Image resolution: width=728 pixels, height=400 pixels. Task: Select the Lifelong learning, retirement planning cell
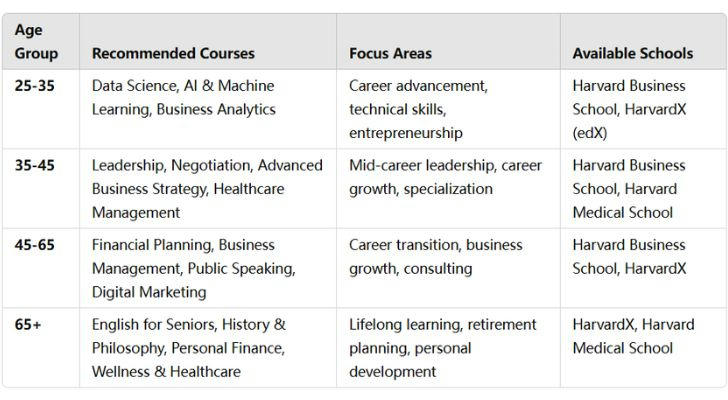click(448, 348)
